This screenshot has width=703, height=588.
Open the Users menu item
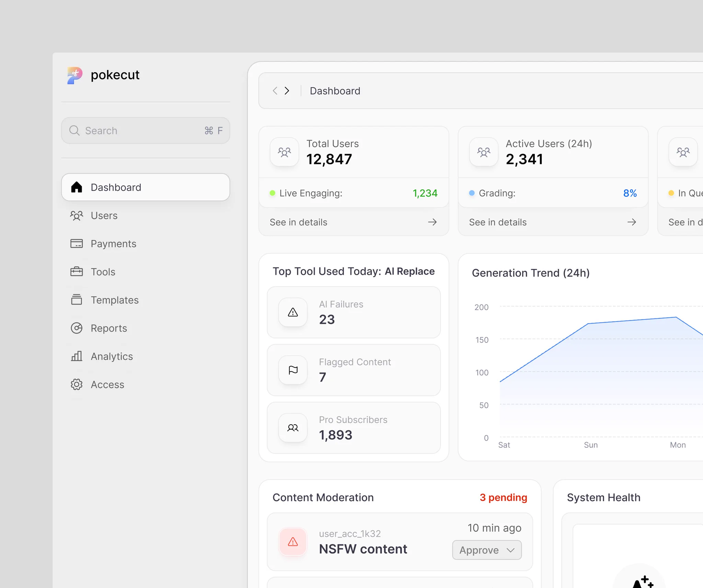click(x=146, y=215)
